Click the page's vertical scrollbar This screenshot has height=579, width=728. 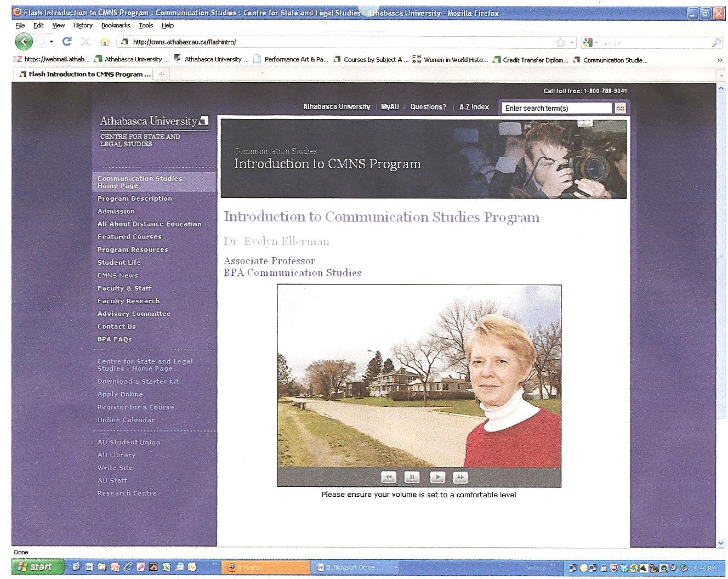coord(721,274)
